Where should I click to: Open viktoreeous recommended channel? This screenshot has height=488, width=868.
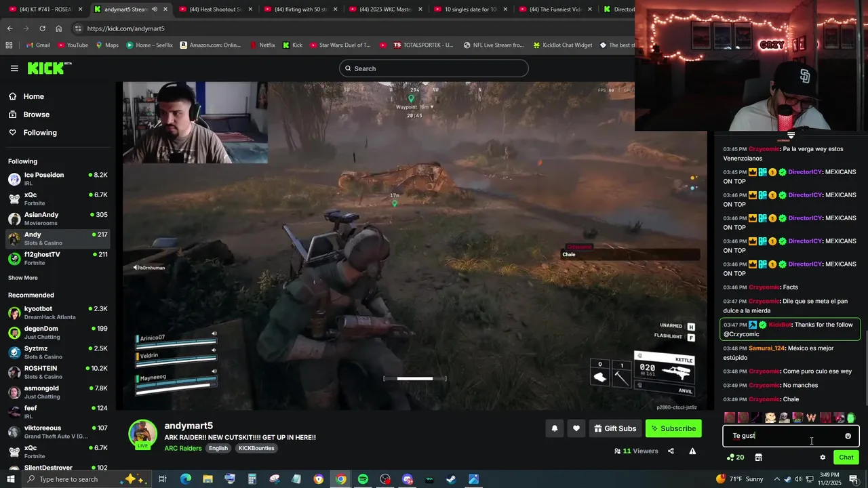coord(58,432)
